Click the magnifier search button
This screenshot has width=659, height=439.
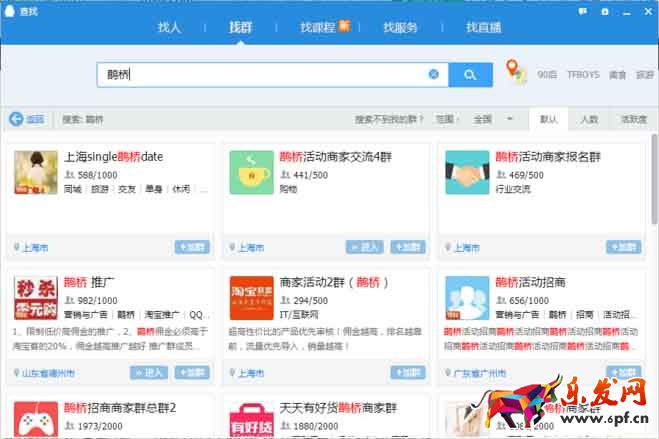click(x=469, y=75)
